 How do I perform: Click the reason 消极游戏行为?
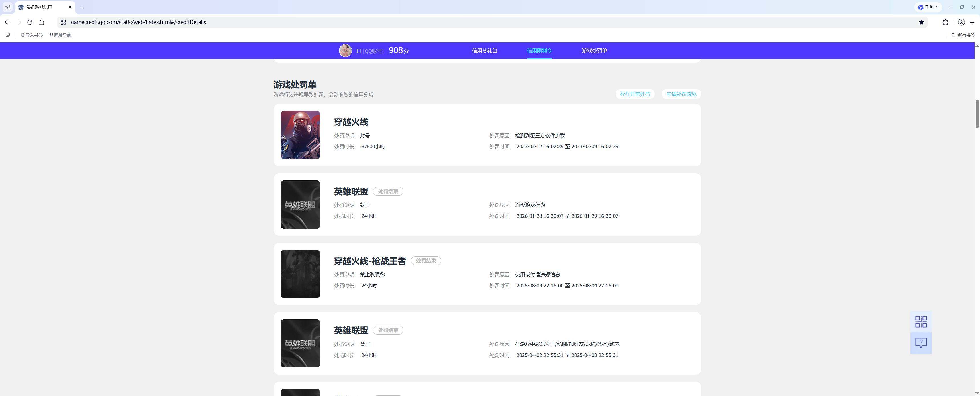click(x=530, y=205)
